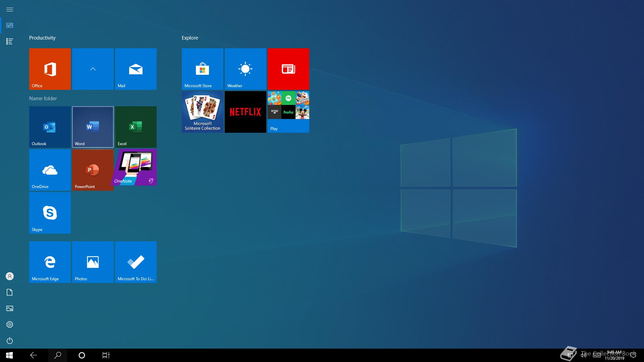Open taskbar Search magnifier
Image resolution: width=644 pixels, height=362 pixels.
(58, 355)
